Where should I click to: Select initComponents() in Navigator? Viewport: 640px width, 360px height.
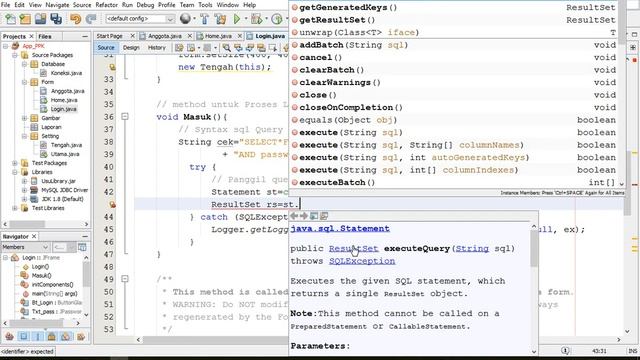point(52,284)
